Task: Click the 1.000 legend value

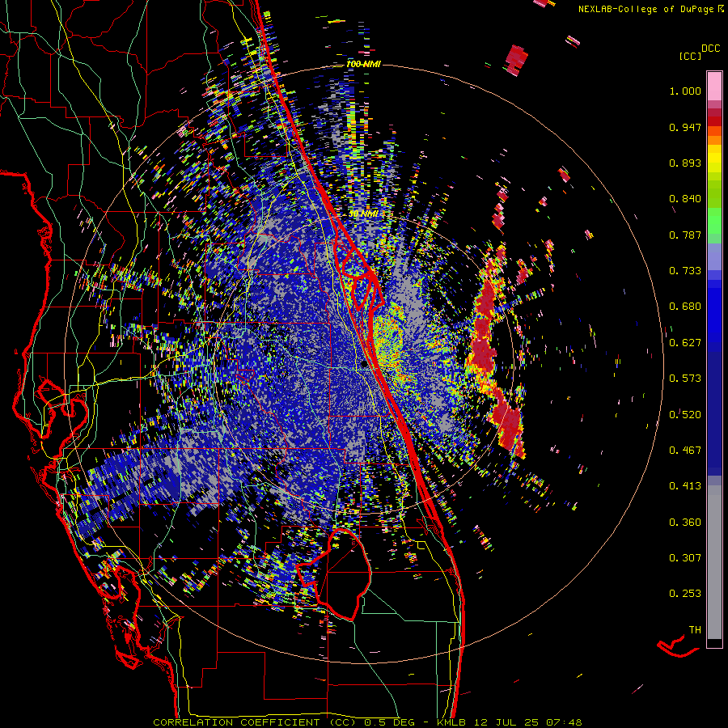Action: click(x=685, y=91)
